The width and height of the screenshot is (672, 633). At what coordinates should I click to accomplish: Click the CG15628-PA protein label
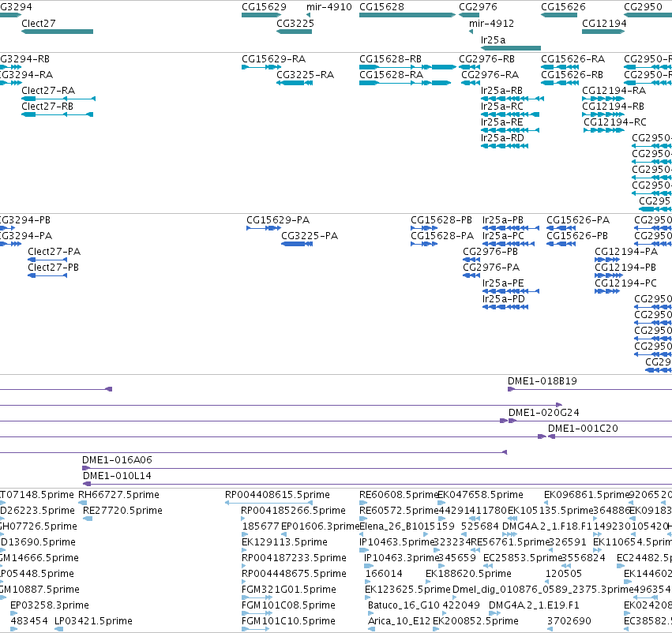click(x=442, y=236)
